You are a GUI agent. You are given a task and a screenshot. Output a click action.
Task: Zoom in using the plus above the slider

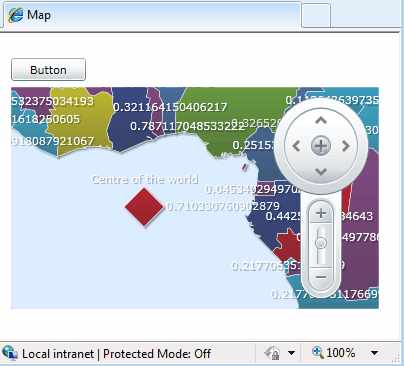321,213
